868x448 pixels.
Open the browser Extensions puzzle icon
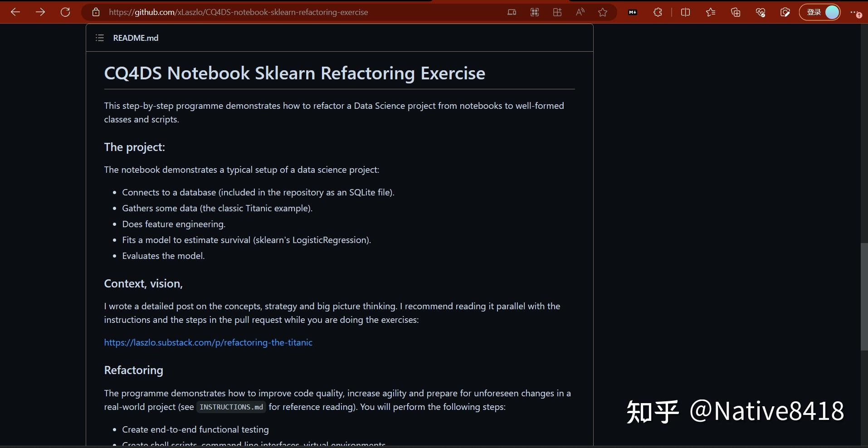pos(658,12)
